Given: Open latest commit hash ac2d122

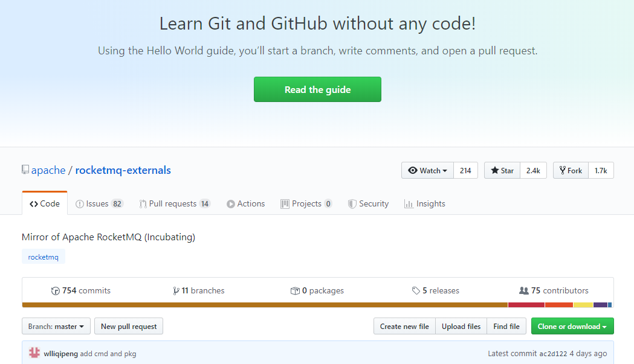Looking at the screenshot, I should [x=553, y=354].
